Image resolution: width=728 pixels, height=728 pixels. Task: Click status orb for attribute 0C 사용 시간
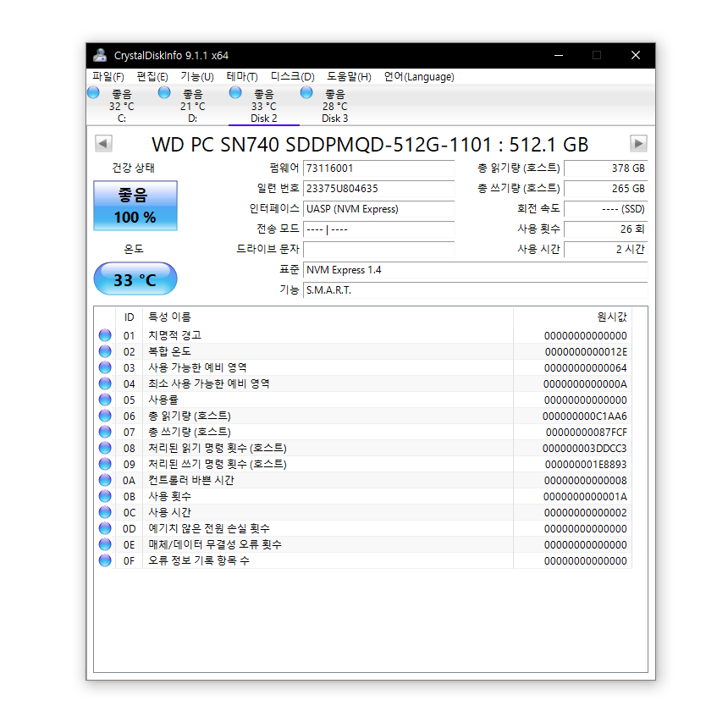pos(105,512)
